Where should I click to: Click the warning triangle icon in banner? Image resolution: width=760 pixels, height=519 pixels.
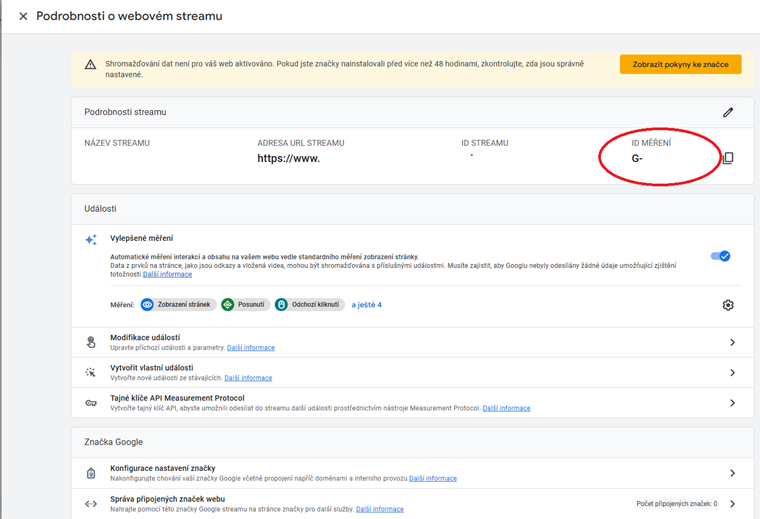[91, 64]
